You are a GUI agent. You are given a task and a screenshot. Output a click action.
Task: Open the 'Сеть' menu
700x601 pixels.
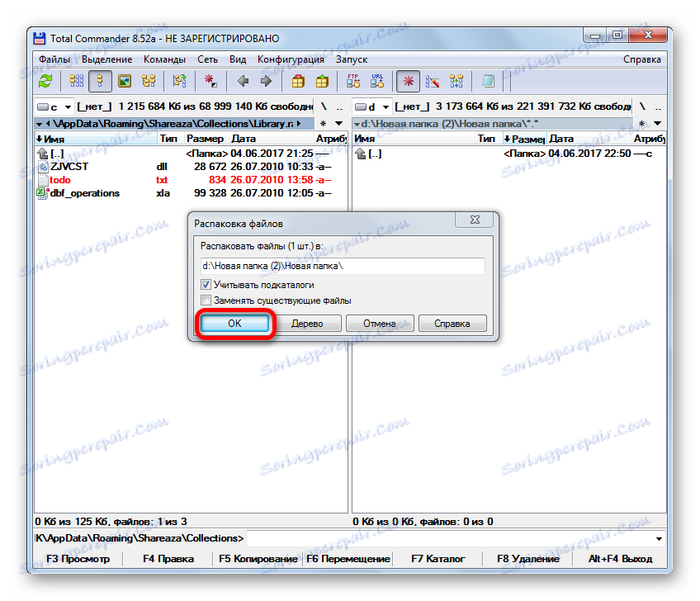point(207,59)
